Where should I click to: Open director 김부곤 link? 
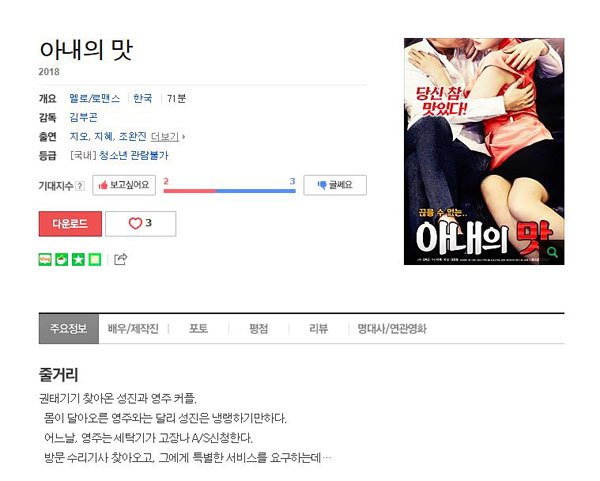pyautogui.click(x=83, y=117)
